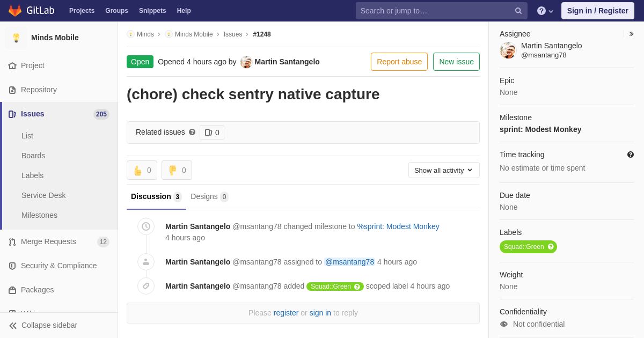
Task: Click the GitLab fox logo
Action: [x=15, y=11]
